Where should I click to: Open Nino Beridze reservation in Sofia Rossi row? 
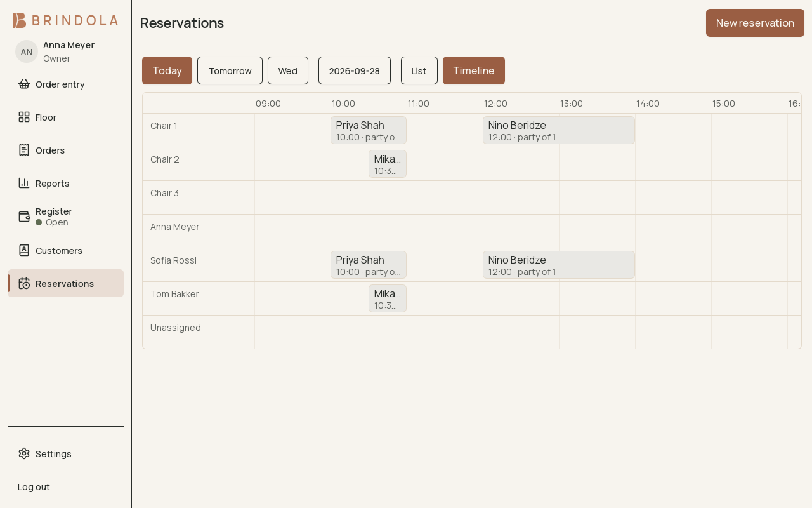click(x=559, y=265)
